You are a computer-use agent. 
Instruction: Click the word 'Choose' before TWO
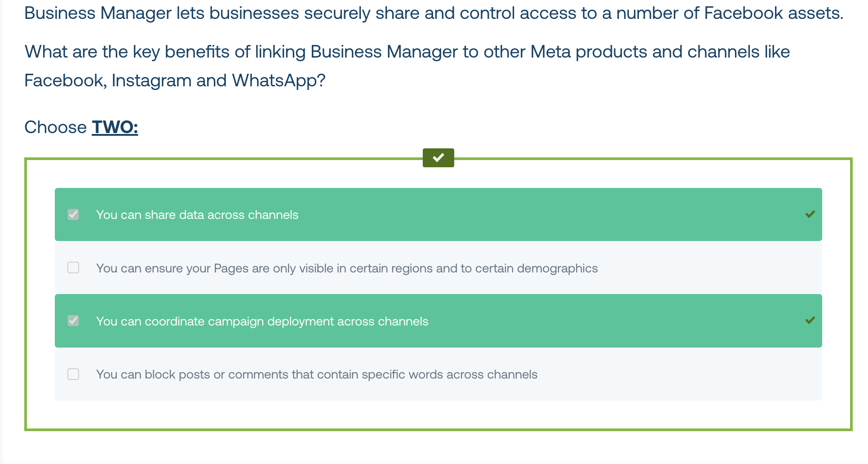[55, 127]
